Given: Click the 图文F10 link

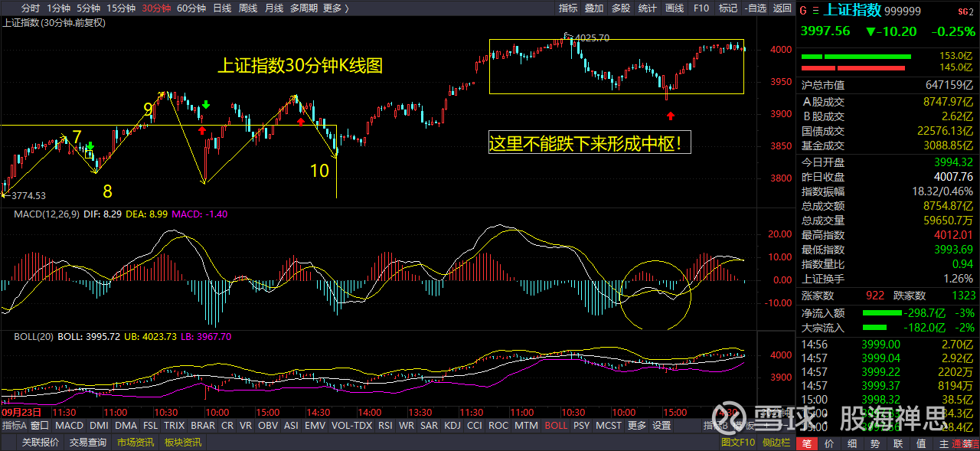Looking at the screenshot, I should click(738, 443).
